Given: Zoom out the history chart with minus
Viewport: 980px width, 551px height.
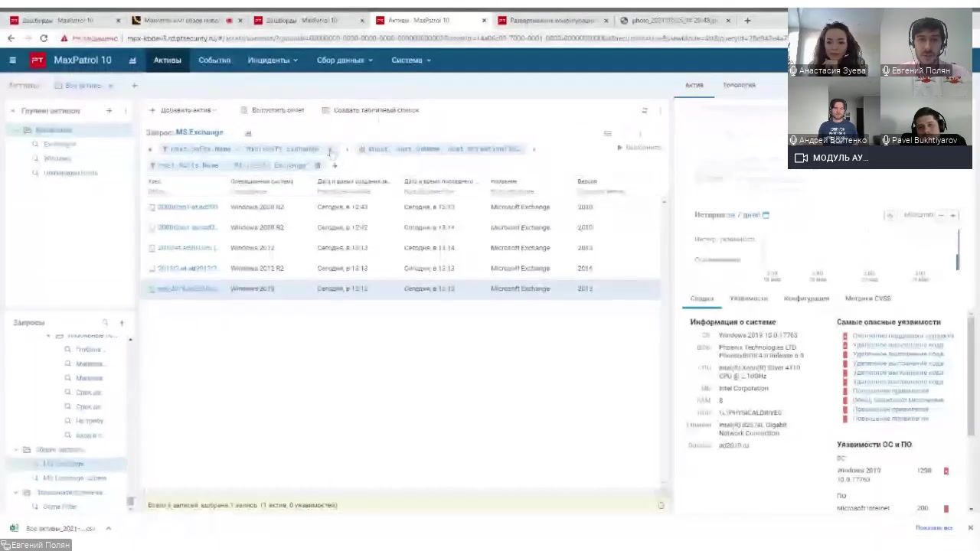Looking at the screenshot, I should [941, 216].
